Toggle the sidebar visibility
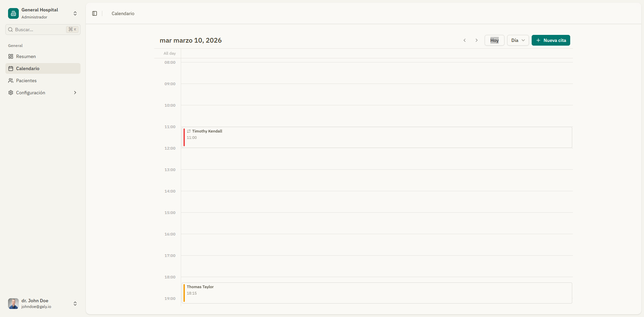The height and width of the screenshot is (317, 644). click(x=94, y=13)
